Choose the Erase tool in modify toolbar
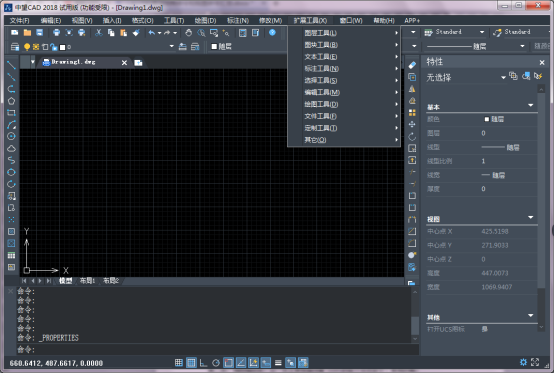Screen dimensions: 554x374 412,65
